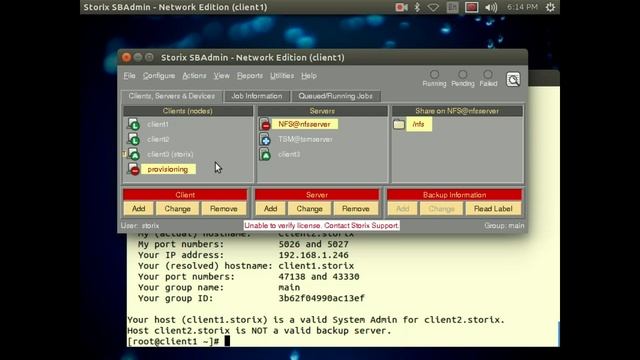
Task: Click the client1 node icon
Action: point(133,124)
